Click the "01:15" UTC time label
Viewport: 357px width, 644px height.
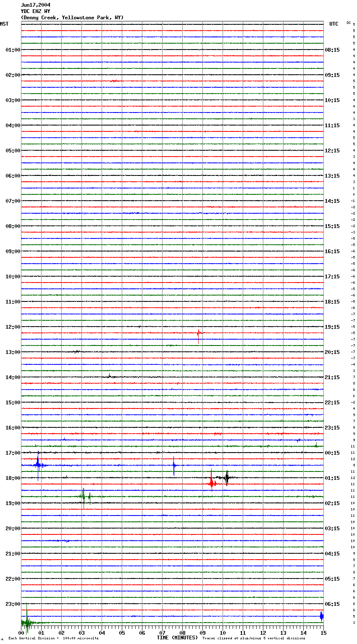click(x=332, y=478)
